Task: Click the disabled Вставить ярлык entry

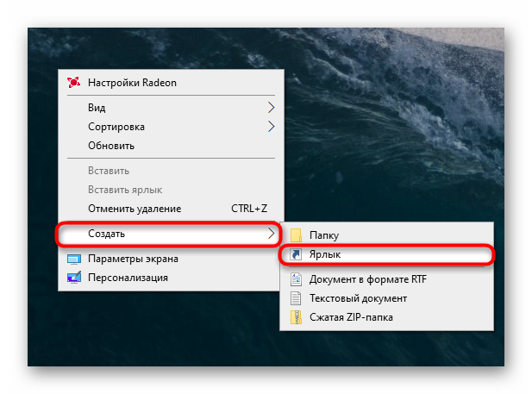Action: coord(172,190)
